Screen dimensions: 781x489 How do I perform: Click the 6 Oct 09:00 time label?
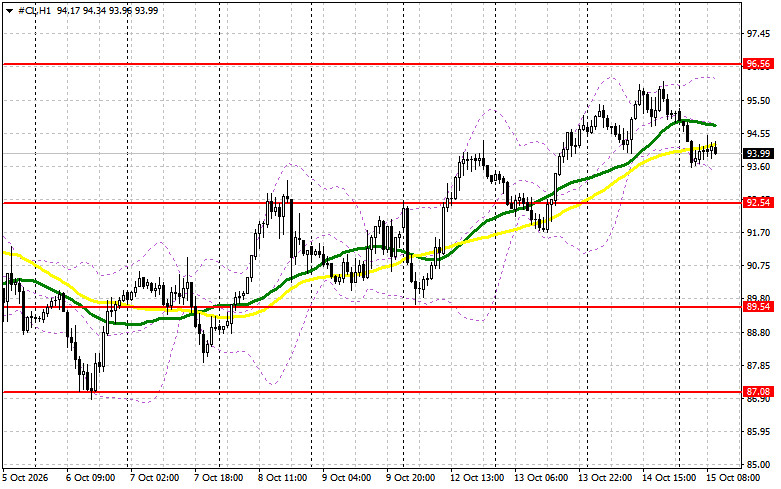pyautogui.click(x=91, y=478)
